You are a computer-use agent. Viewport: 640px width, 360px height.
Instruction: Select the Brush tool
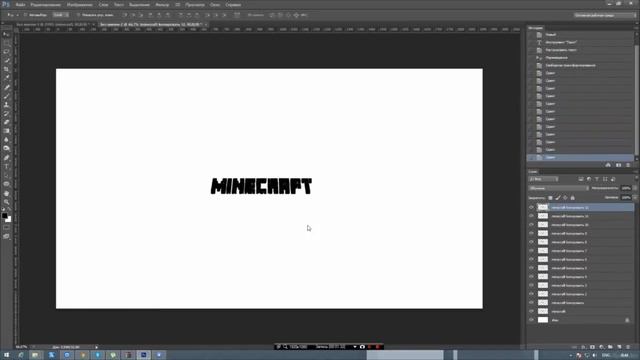(x=6, y=96)
